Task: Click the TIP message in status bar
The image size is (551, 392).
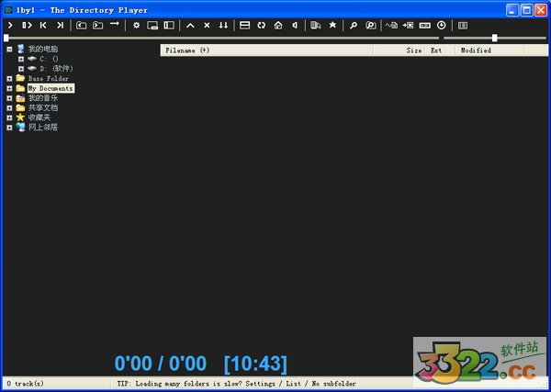Action: click(237, 384)
